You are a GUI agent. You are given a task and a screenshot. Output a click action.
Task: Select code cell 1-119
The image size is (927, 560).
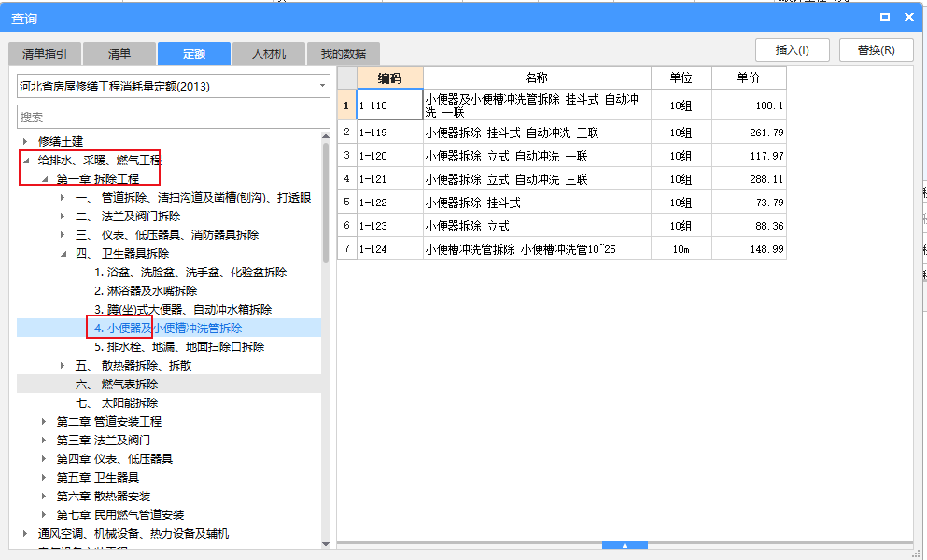[x=389, y=133]
